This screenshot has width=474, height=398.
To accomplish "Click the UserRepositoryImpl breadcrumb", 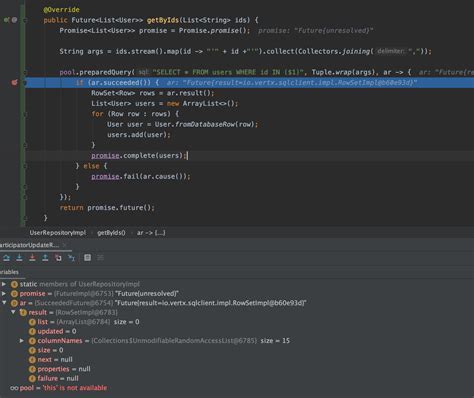I will 58,233.
